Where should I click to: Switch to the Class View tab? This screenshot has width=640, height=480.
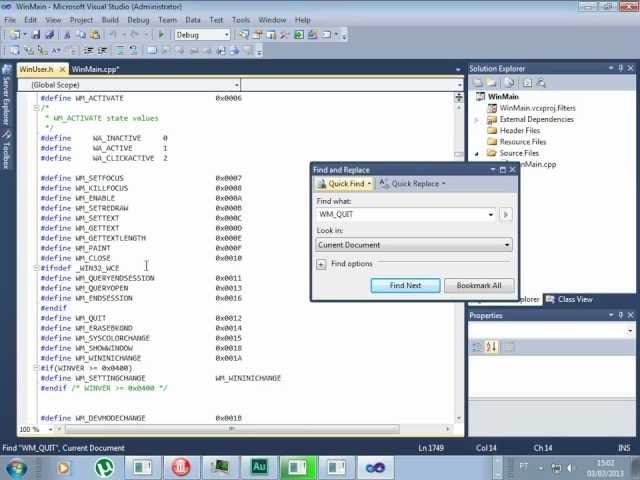[570, 300]
